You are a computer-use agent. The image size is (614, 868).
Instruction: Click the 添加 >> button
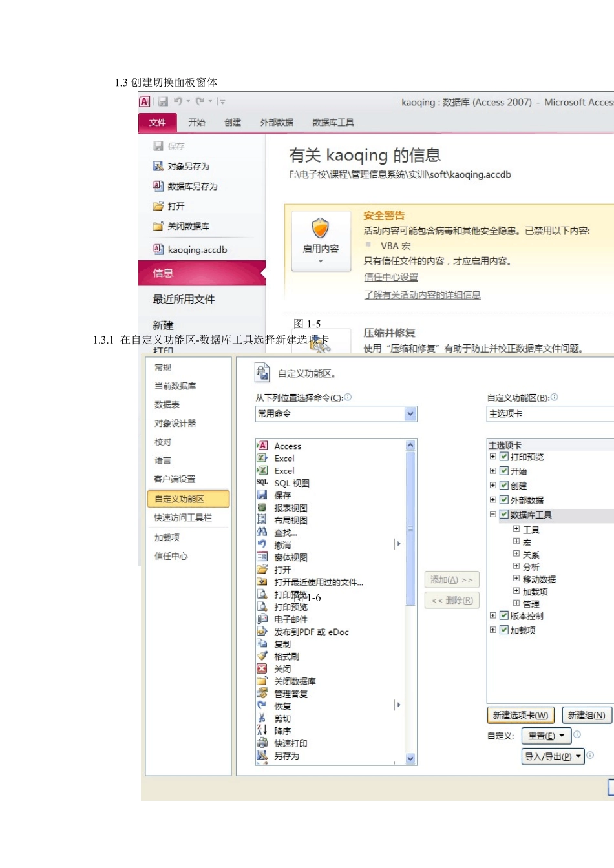[452, 580]
